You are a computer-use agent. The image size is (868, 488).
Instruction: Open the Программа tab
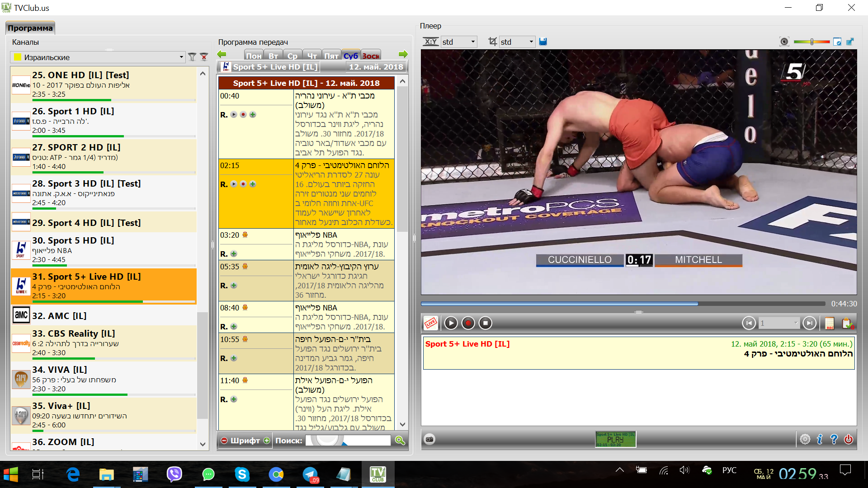point(30,28)
